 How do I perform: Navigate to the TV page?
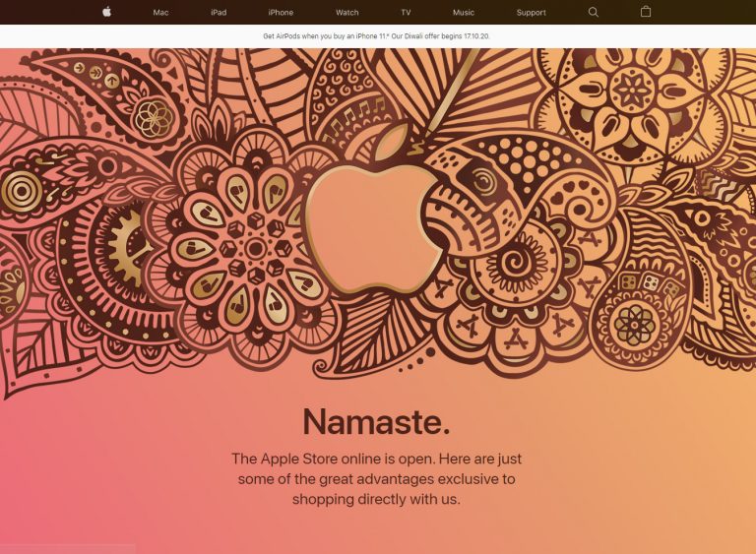pos(405,13)
